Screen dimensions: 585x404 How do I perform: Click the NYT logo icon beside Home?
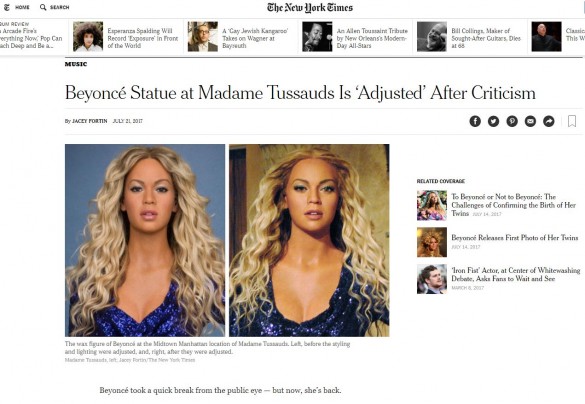tap(6, 7)
